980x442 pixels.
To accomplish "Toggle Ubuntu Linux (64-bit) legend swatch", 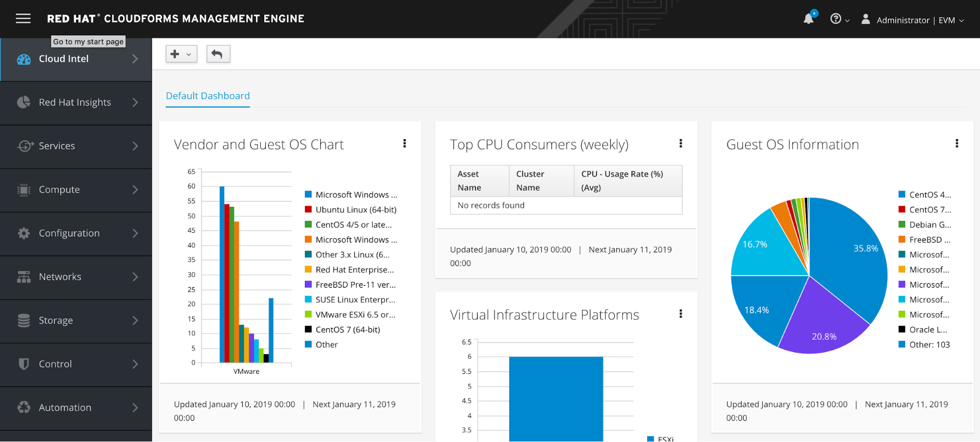I will tap(308, 209).
